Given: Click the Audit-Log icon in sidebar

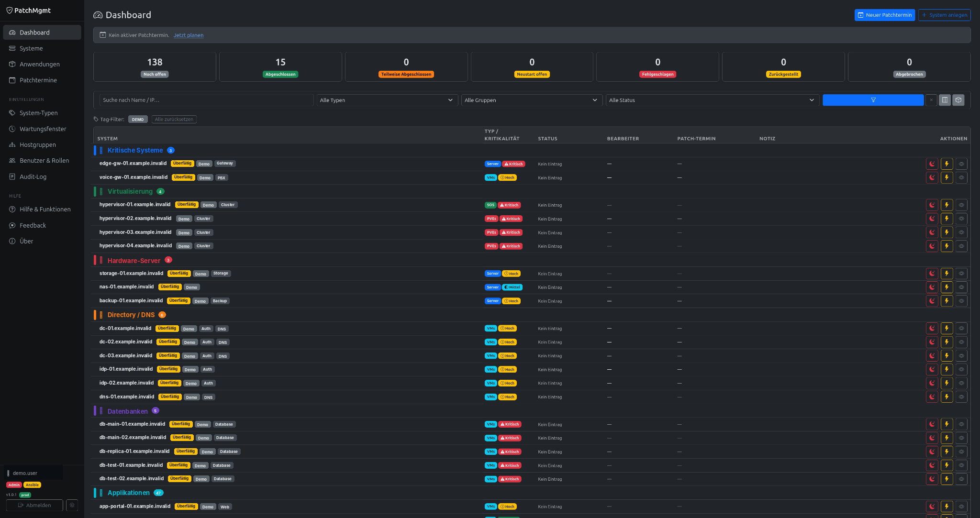Looking at the screenshot, I should pos(12,176).
